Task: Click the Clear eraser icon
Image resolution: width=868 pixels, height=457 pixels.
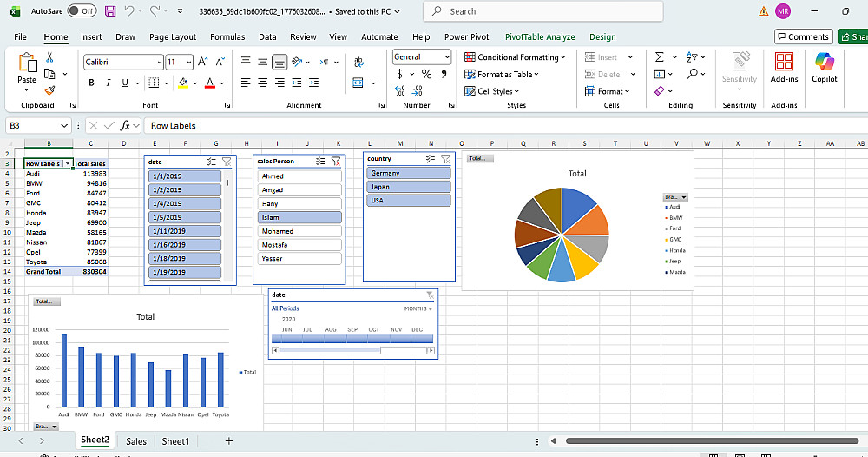Action: pos(660,91)
